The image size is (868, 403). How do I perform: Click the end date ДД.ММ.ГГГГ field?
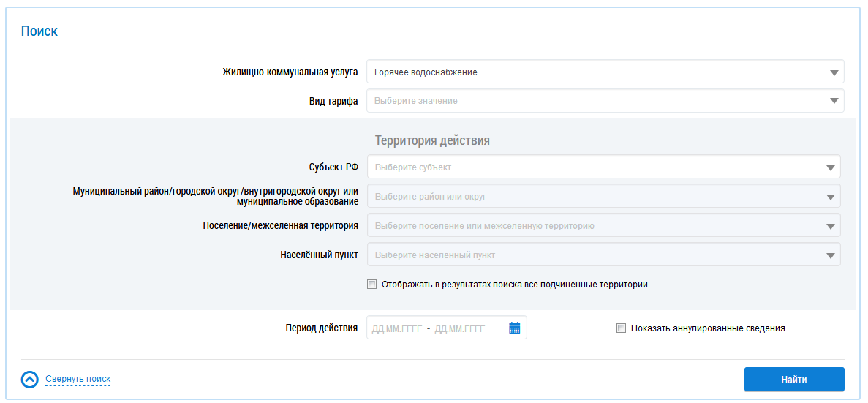[460, 329]
